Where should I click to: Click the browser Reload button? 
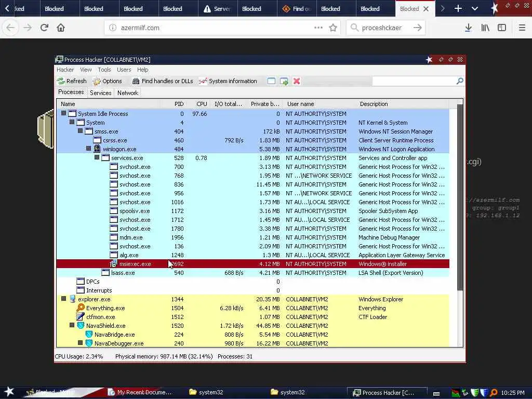pyautogui.click(x=44, y=28)
